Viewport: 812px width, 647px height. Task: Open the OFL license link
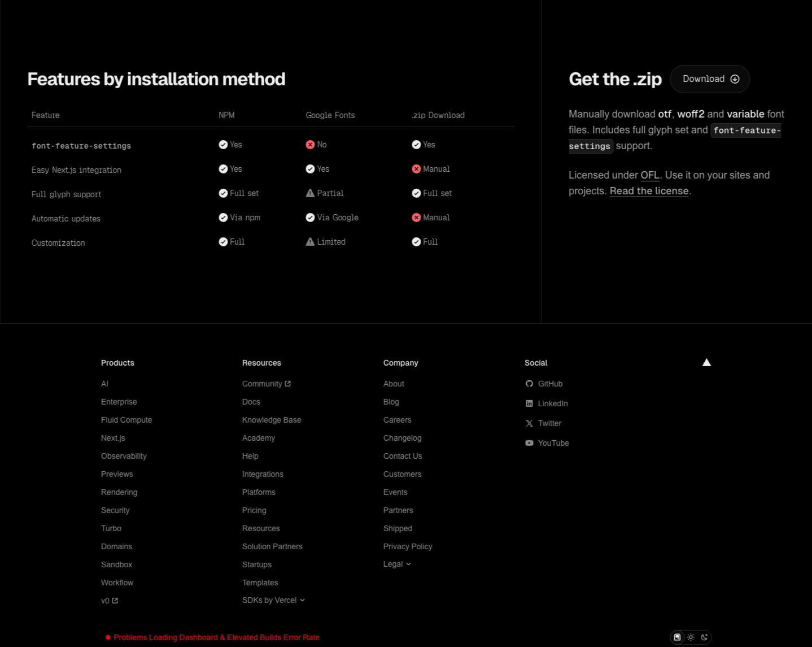pyautogui.click(x=649, y=175)
